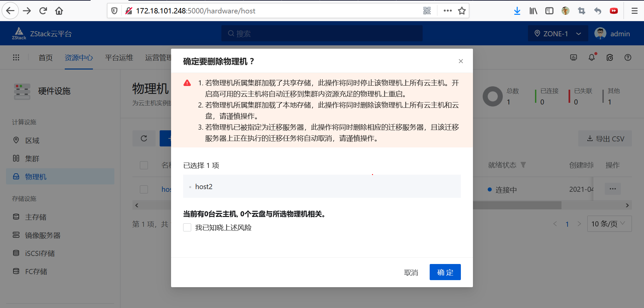The image size is (644, 308).
Task: Close the delete host dialog
Action: [461, 61]
